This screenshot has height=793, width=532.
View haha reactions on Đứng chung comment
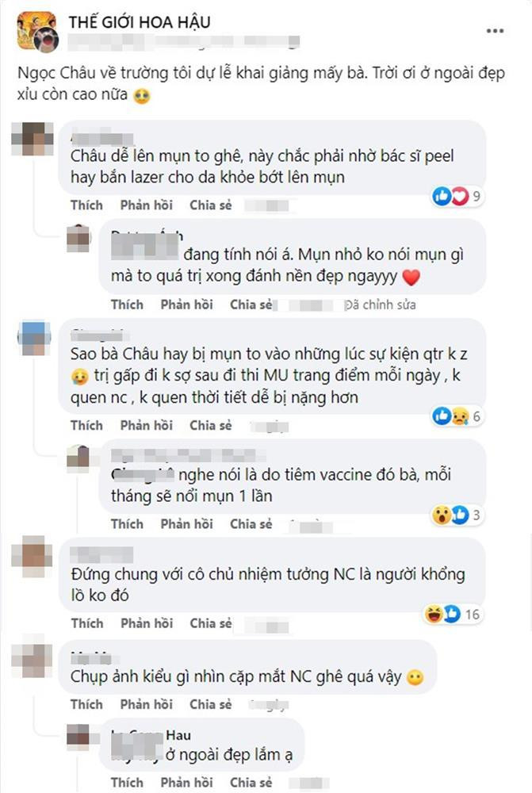(x=434, y=614)
